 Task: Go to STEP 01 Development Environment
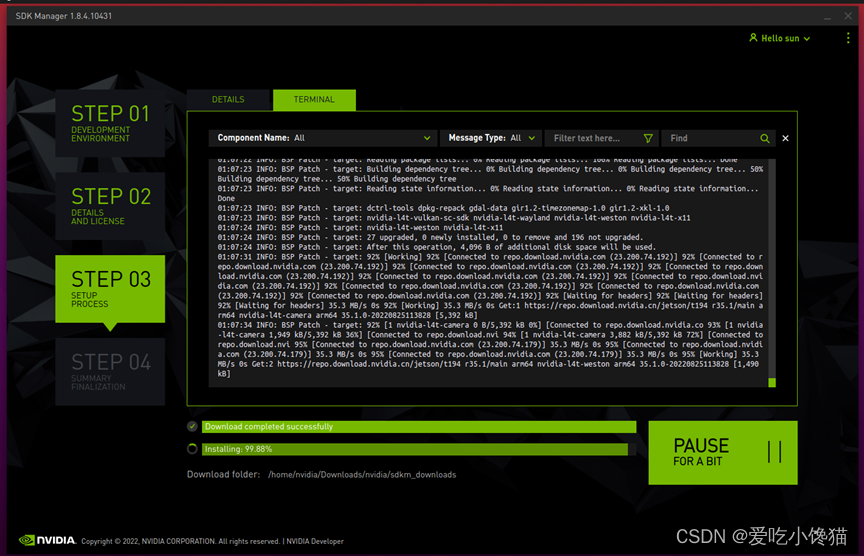click(110, 123)
